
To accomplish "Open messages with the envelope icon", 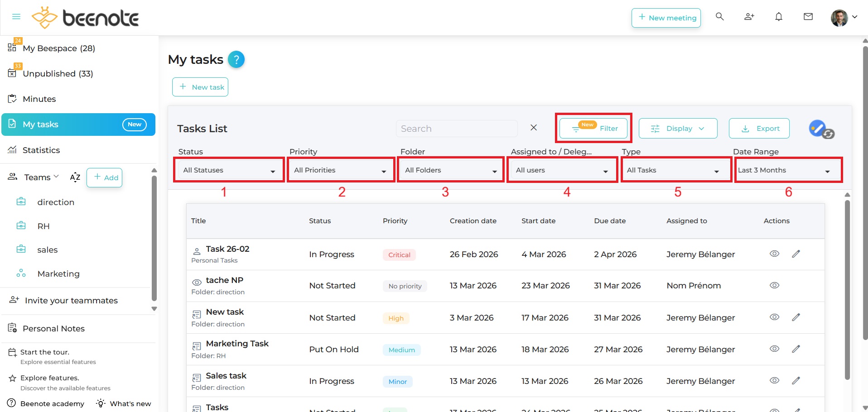I will [x=808, y=17].
